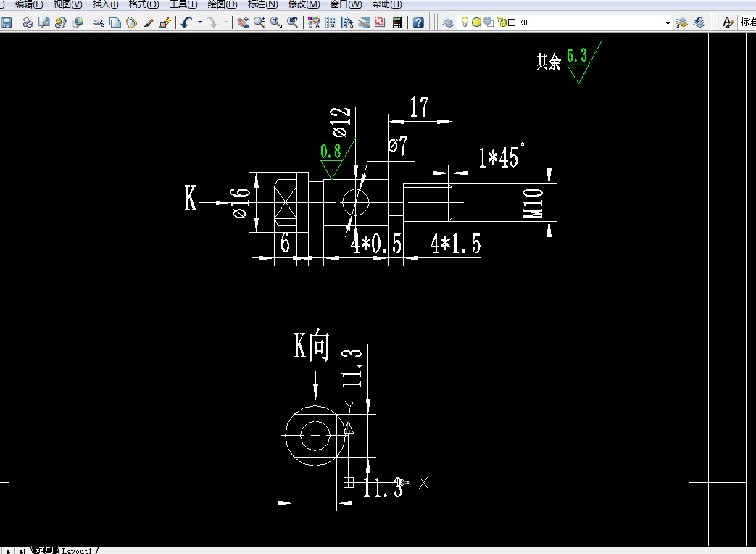This screenshot has height=554, width=756.
Task: Open the 修改(M) menu
Action: [304, 4]
